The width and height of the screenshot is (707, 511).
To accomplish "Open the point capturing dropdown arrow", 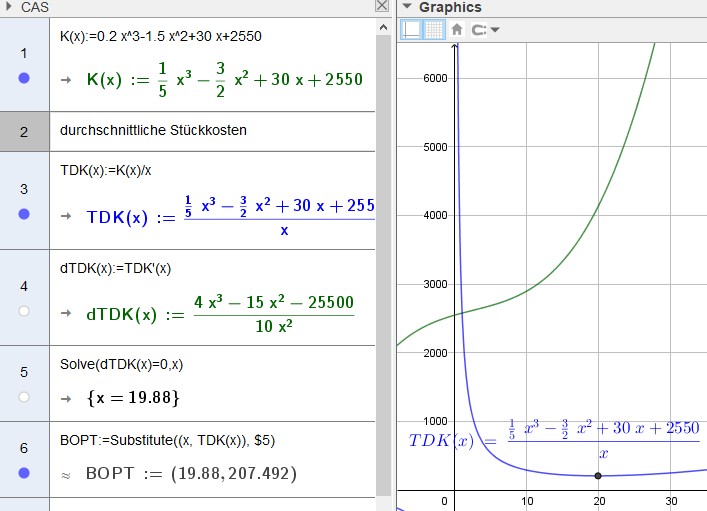I will point(495,30).
